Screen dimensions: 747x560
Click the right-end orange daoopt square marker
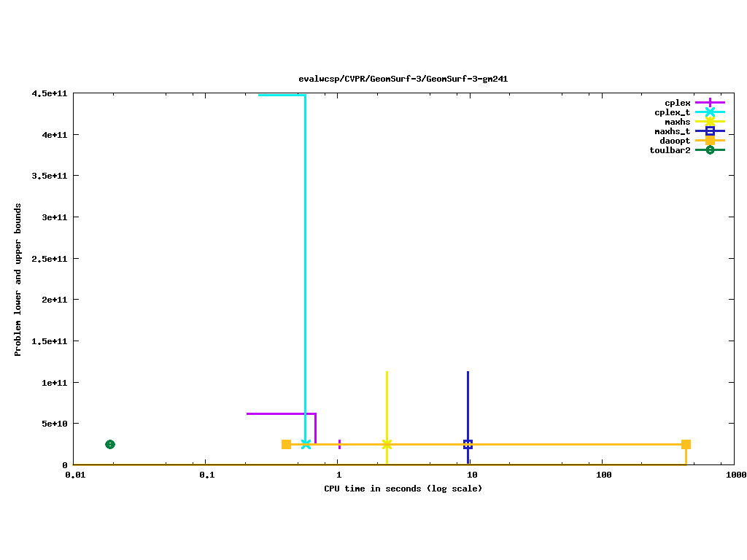pyautogui.click(x=686, y=444)
